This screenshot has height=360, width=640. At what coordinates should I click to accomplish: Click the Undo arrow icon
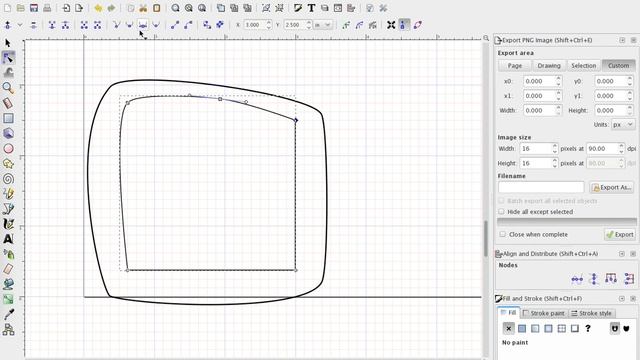click(x=98, y=8)
